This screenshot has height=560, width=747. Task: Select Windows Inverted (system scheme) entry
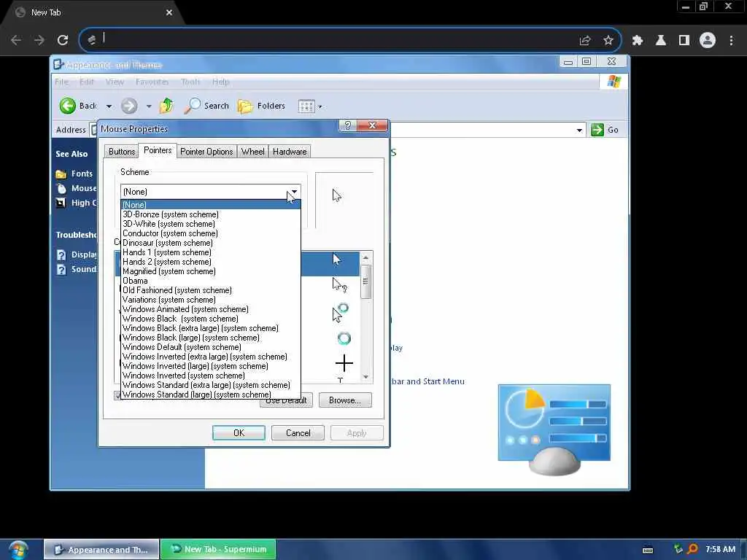point(210,376)
